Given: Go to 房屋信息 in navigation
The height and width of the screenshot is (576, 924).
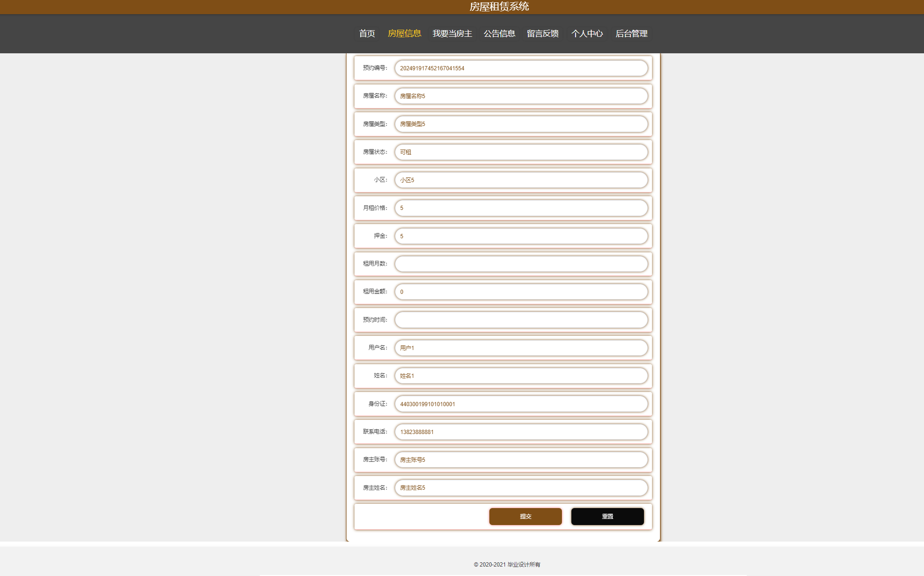Looking at the screenshot, I should tap(404, 33).
